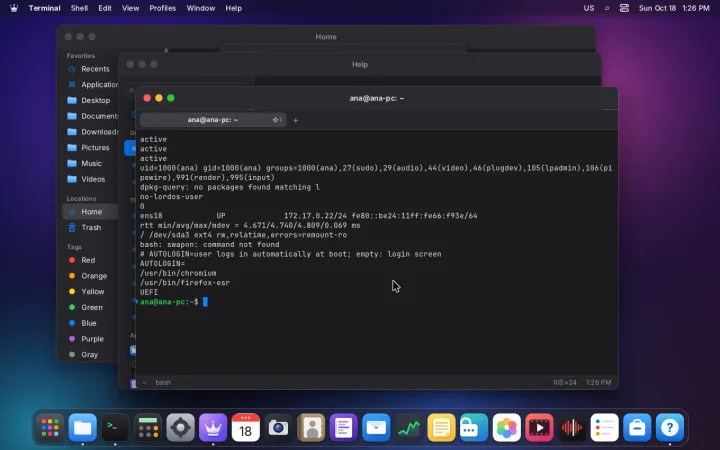Click the 105×24 size in status bar

click(564, 382)
